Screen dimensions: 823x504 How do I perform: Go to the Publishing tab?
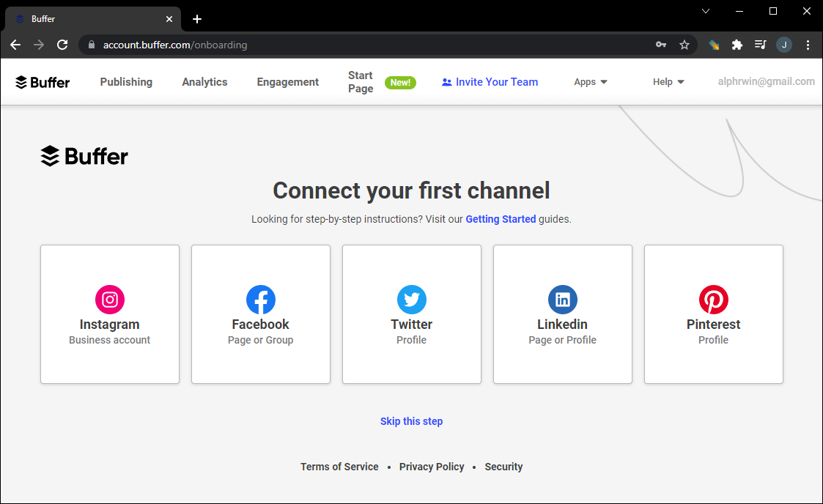pos(126,82)
